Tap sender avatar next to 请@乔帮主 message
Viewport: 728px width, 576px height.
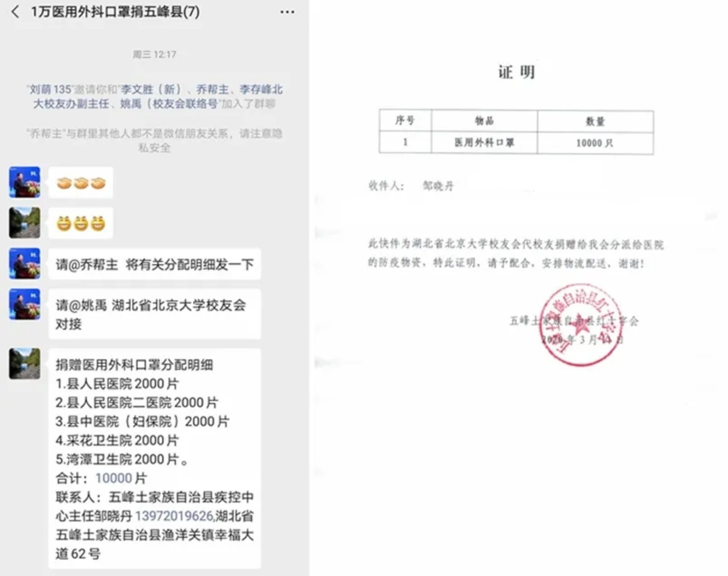point(25,264)
